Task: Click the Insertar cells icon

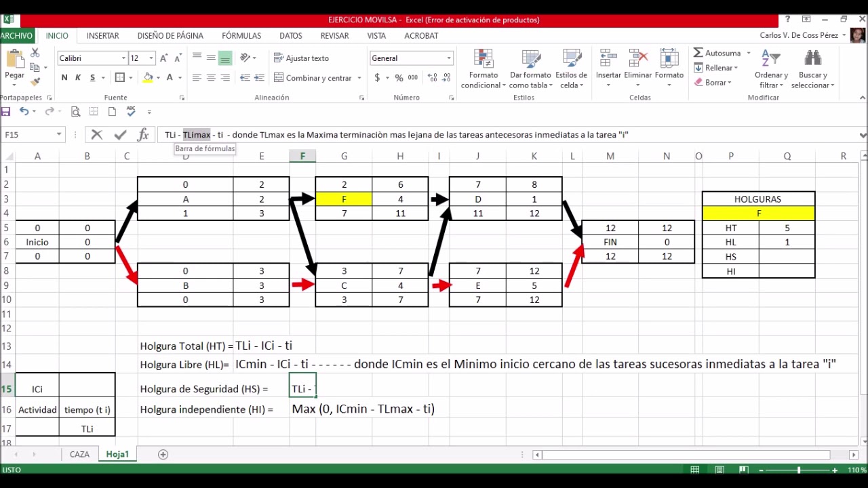Action: 608,59
